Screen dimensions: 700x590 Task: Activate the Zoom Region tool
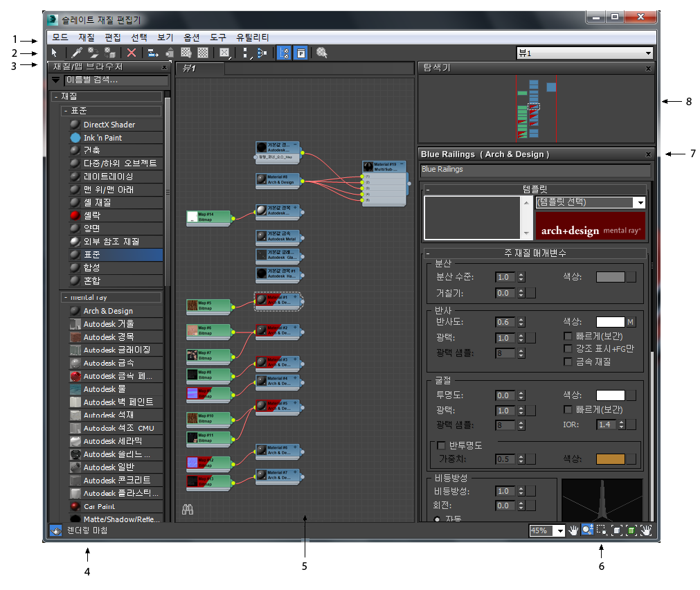coord(602,530)
